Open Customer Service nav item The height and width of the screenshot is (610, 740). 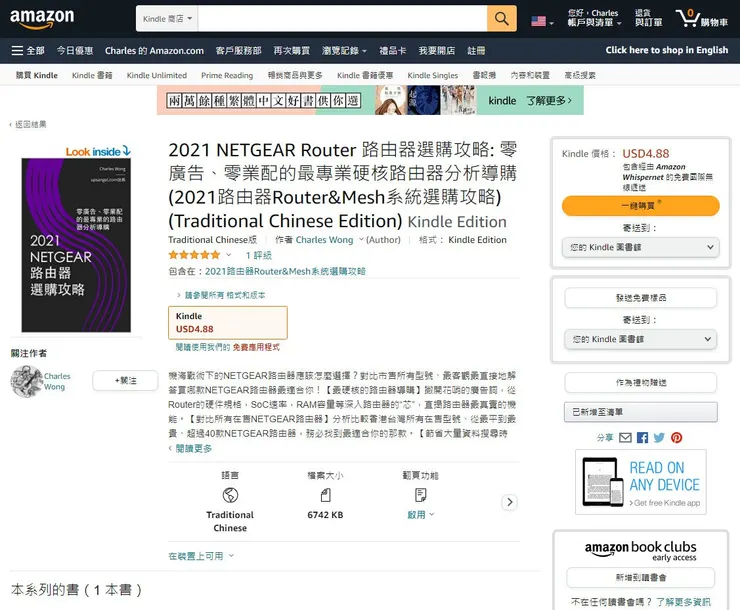pos(238,50)
